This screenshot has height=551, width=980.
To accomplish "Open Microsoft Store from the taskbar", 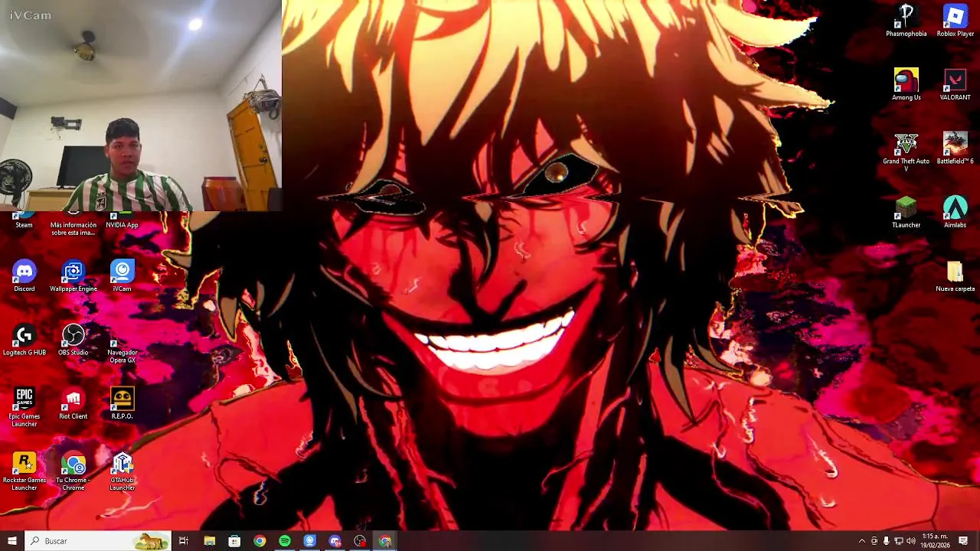I will click(234, 541).
